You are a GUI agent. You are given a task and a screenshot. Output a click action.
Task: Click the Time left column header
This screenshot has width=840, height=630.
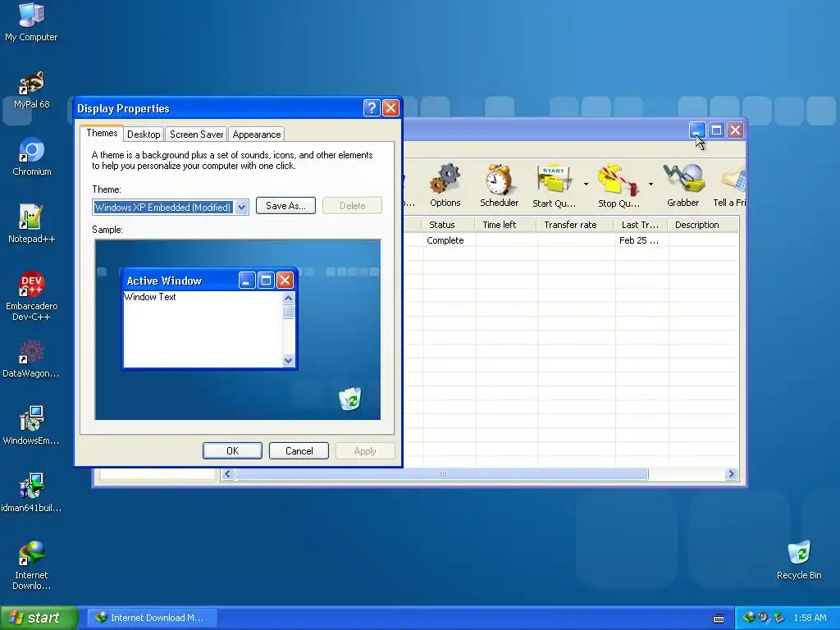pos(505,225)
